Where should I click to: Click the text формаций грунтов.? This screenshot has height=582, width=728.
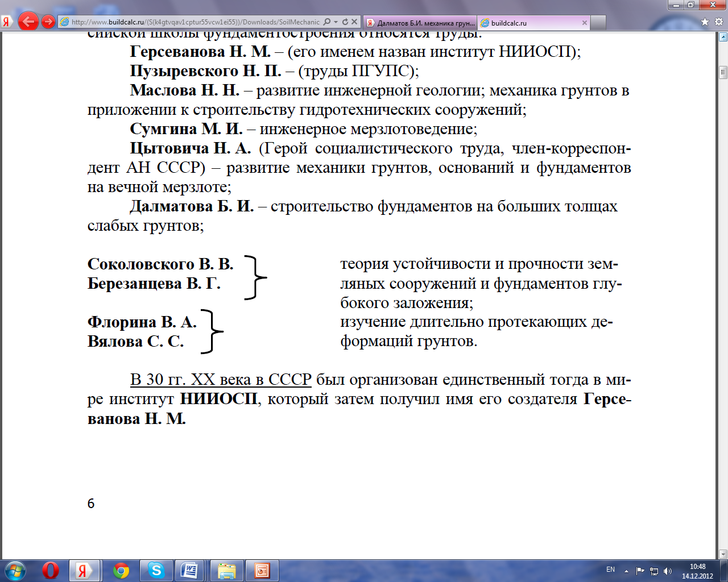point(408,342)
